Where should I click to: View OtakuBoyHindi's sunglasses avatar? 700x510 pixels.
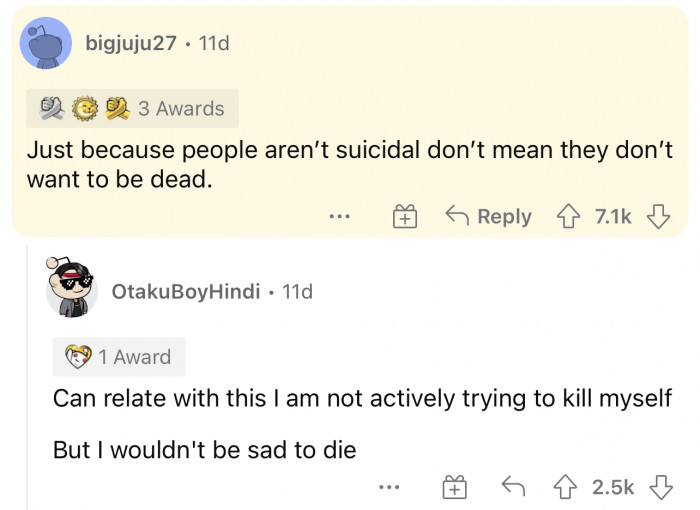tap(71, 288)
